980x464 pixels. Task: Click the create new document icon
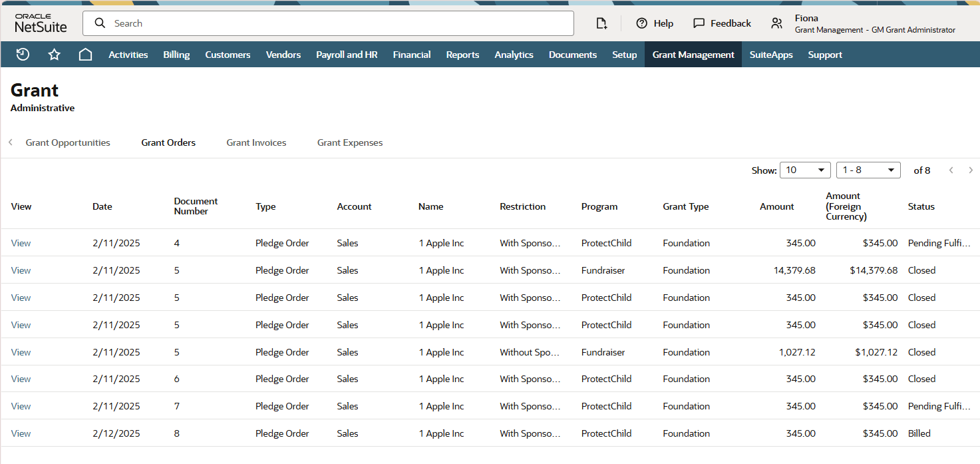click(601, 23)
